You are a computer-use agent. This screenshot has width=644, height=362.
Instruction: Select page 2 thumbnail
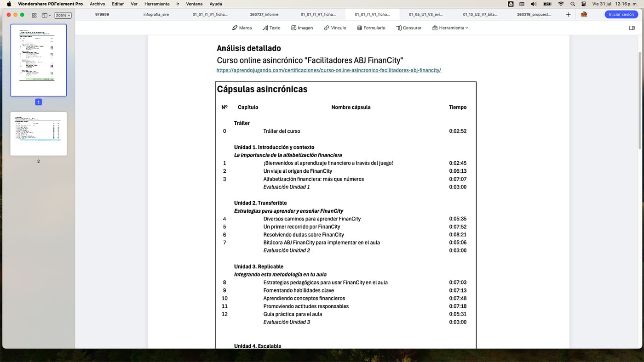[39, 134]
